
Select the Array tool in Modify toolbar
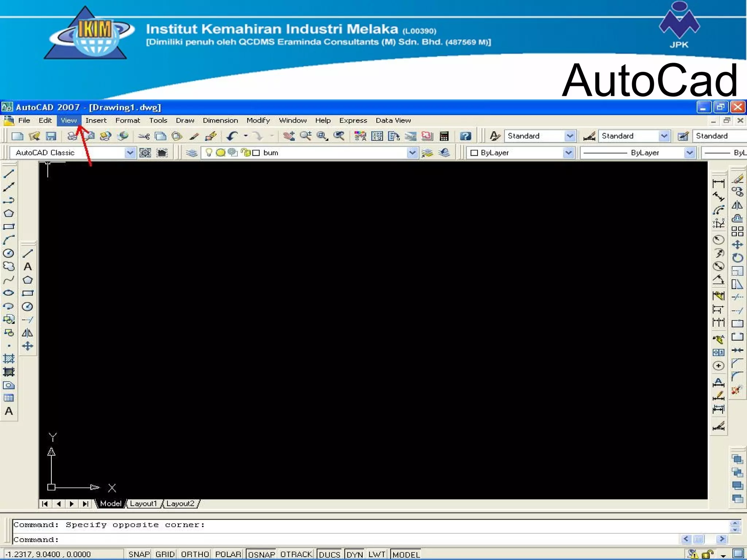click(x=737, y=232)
